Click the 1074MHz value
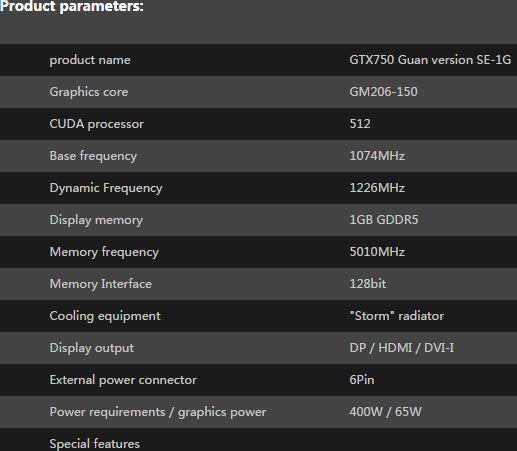The width and height of the screenshot is (517, 451). point(377,156)
